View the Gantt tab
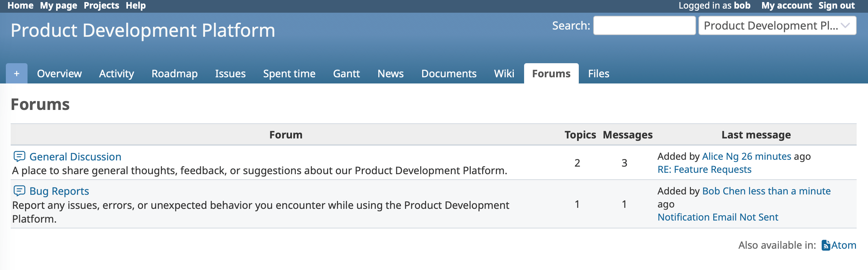This screenshot has height=270, width=868. point(346,74)
